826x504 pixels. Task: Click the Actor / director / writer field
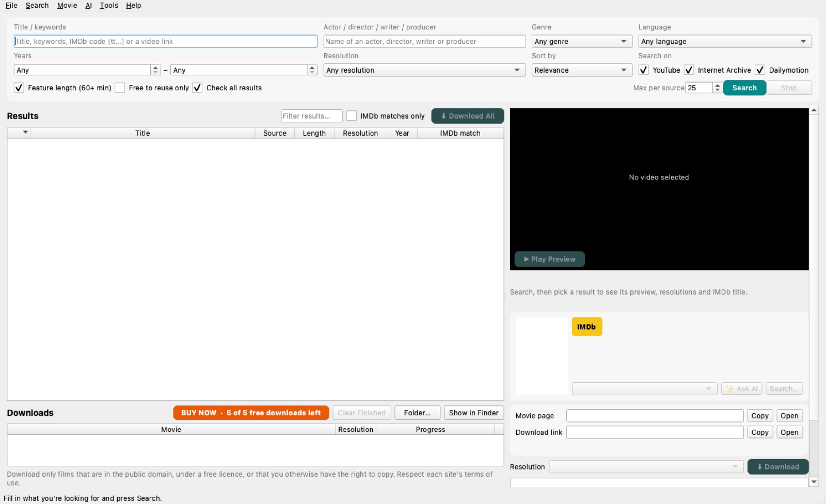click(x=424, y=41)
